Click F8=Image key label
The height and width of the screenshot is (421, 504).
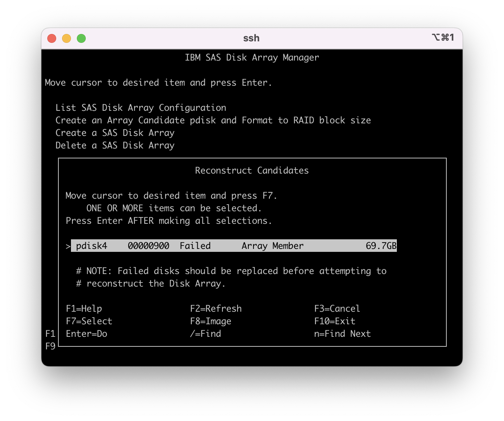[x=211, y=321]
